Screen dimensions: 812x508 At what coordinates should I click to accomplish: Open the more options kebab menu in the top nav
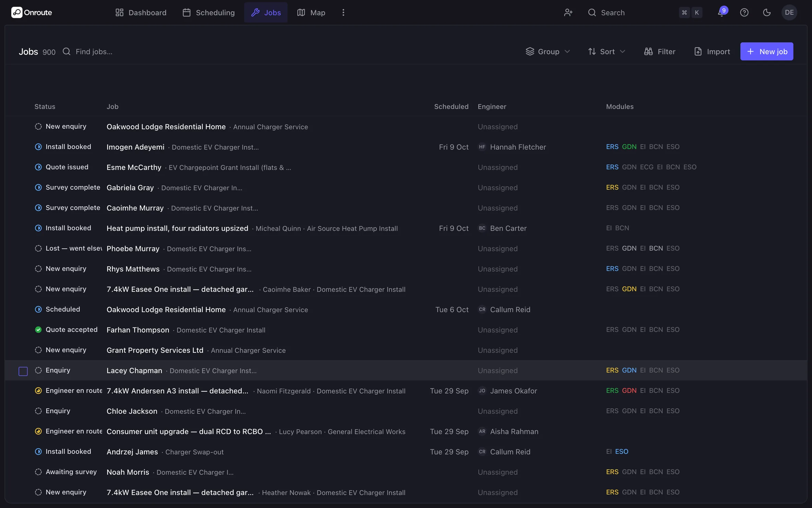343,13
